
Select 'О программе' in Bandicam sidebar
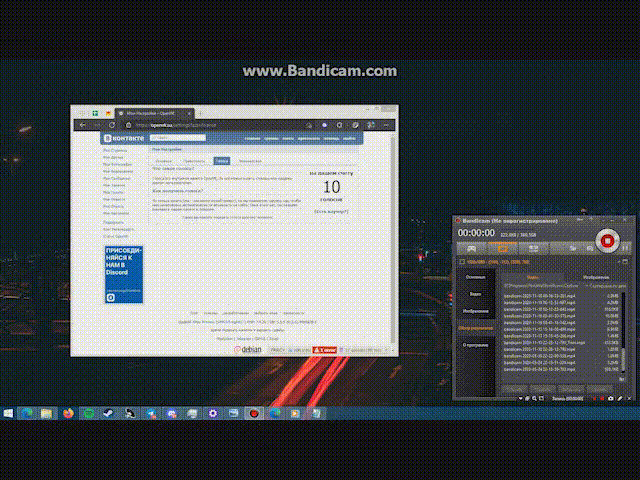coord(475,344)
